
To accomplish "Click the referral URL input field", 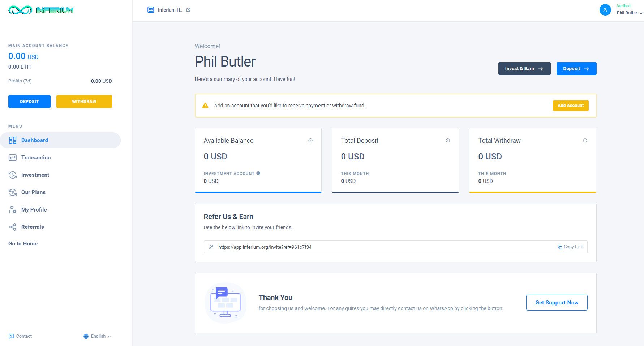I will tap(395, 247).
